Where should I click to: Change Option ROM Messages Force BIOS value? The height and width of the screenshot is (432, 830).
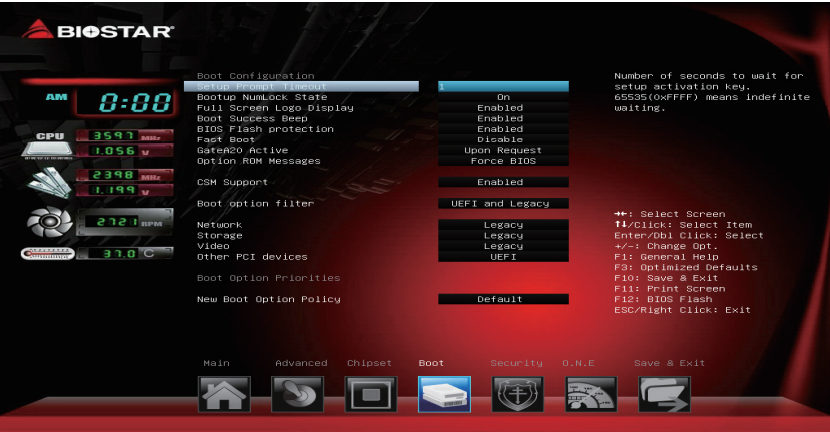503,161
